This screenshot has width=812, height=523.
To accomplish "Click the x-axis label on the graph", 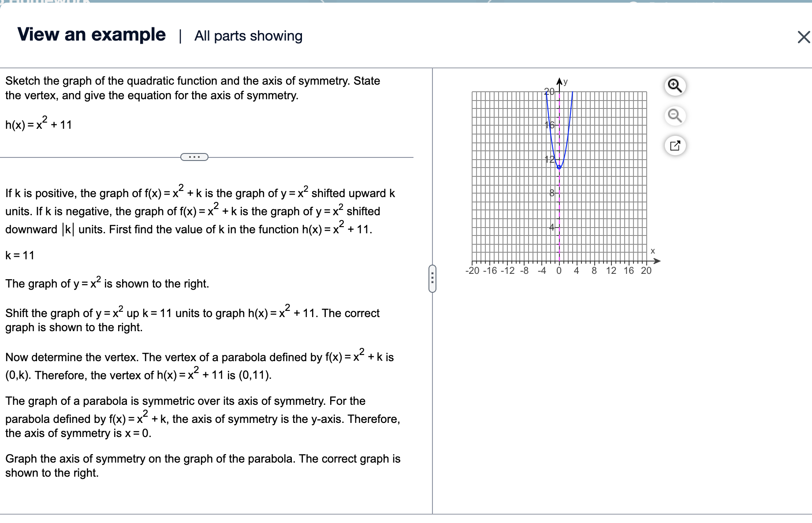I will (653, 250).
